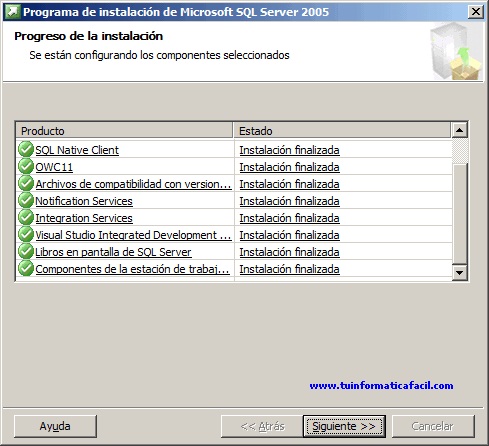Click the Cancelar button

click(433, 426)
